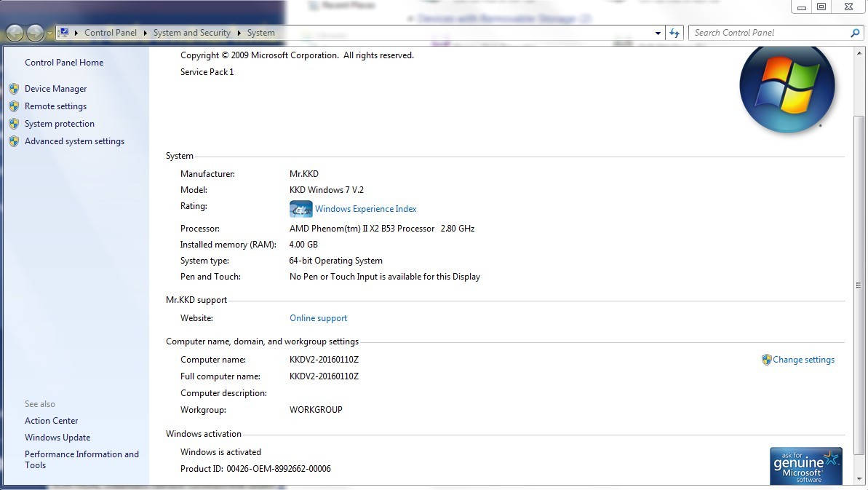This screenshot has width=868, height=490.
Task: Select the System and Security breadcrumb
Action: click(x=191, y=33)
